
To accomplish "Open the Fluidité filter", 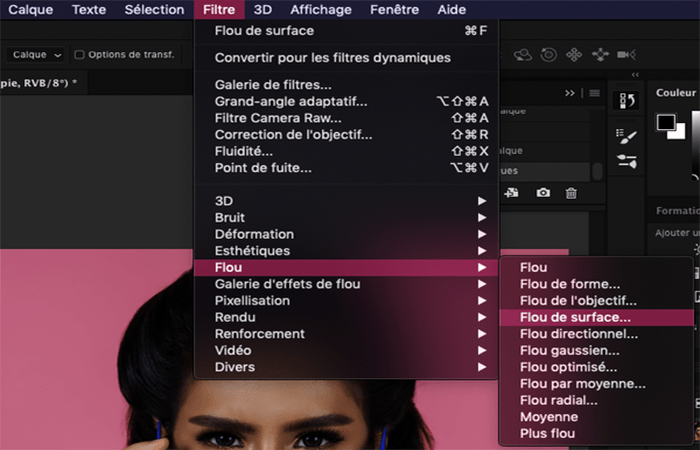I will [346, 151].
